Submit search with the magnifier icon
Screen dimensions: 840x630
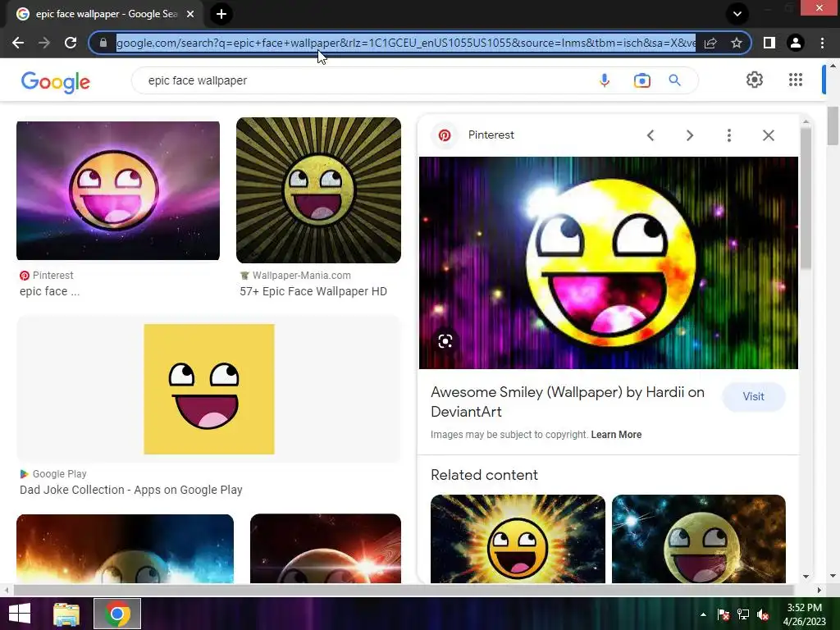click(x=674, y=80)
